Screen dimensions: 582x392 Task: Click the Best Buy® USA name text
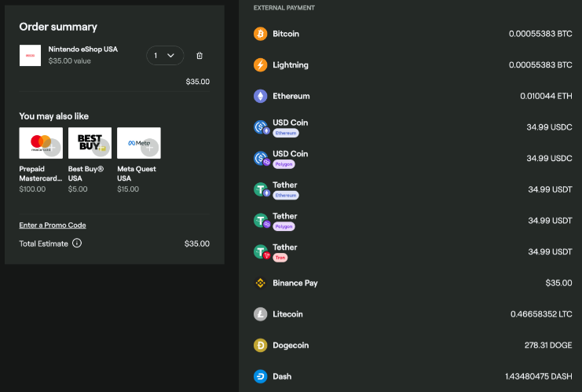[86, 174]
